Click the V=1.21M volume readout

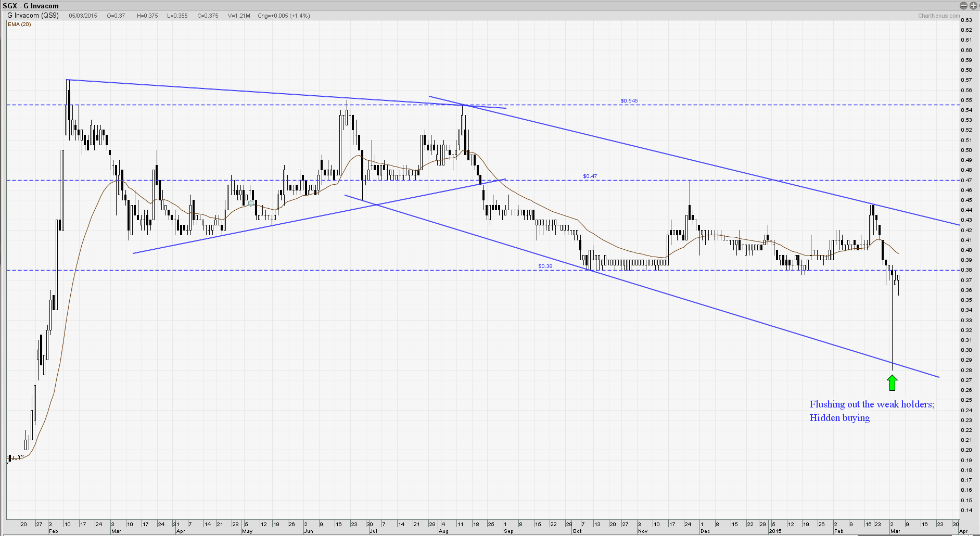tap(239, 16)
